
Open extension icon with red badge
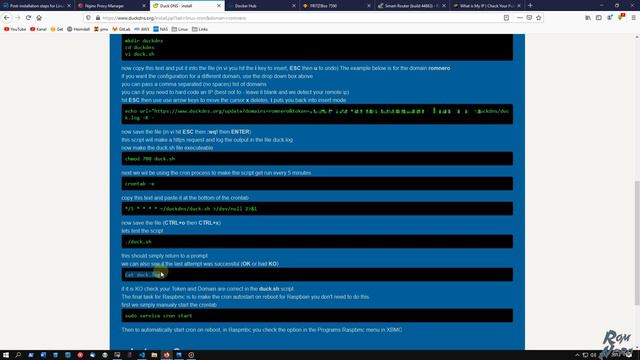pos(621,18)
